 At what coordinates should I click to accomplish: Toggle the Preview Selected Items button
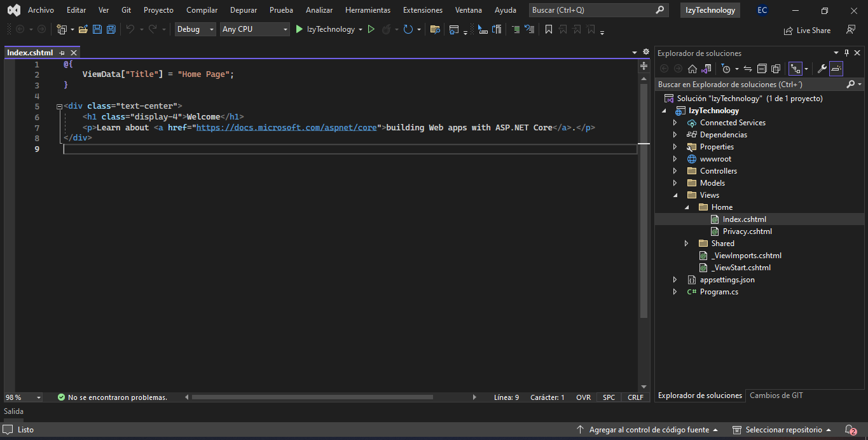(x=836, y=69)
